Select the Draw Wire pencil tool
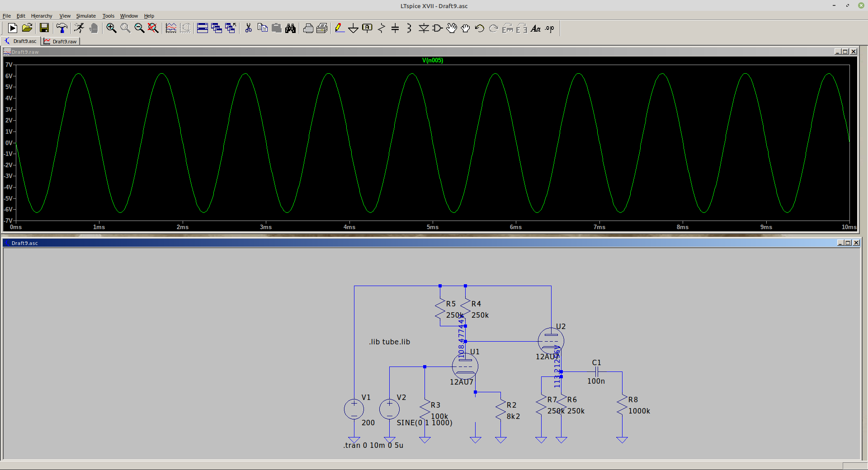Screen dimensions: 868x470 [340, 28]
